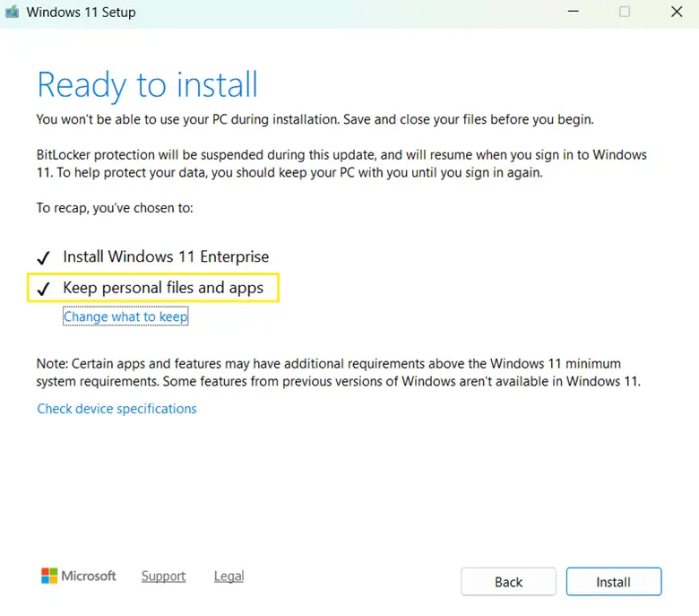Click the 'Note: Certain apps and features' paragraph
This screenshot has width=699, height=616.
(339, 372)
